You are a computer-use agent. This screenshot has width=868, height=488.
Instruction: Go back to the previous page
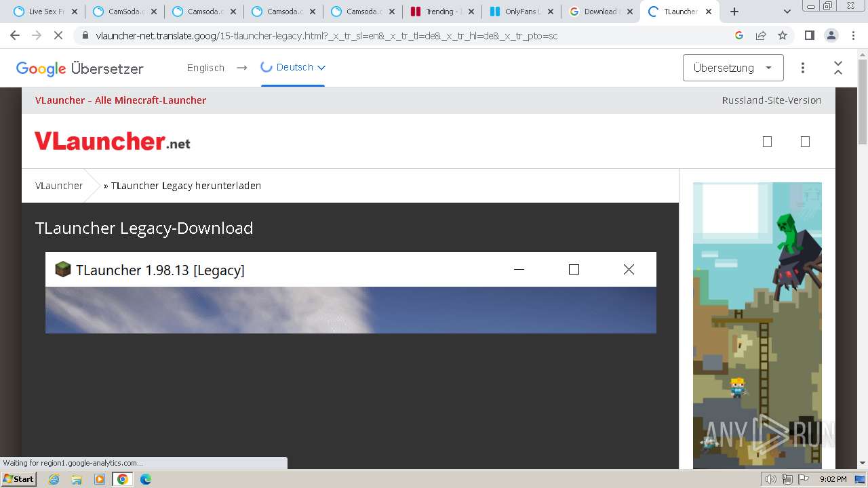click(15, 35)
